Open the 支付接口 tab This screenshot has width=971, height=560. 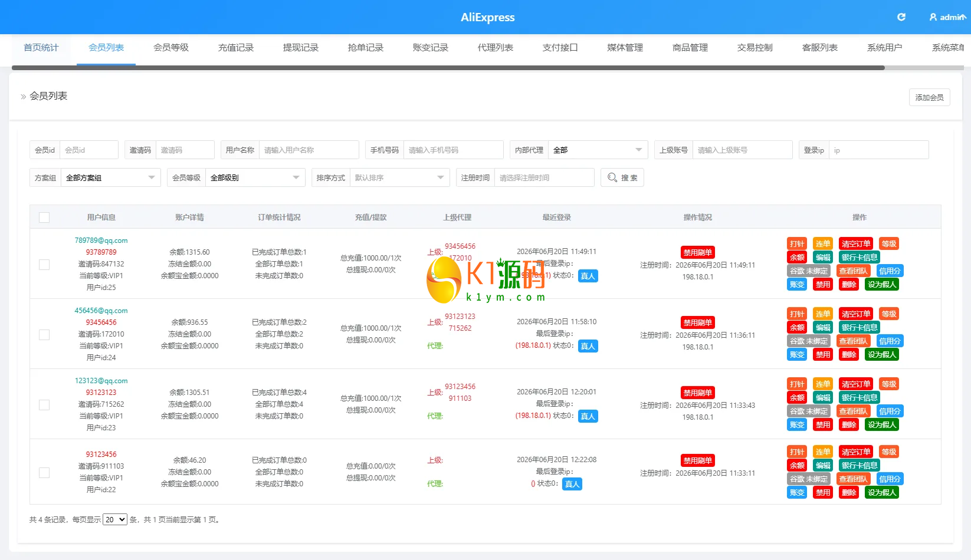pyautogui.click(x=560, y=48)
